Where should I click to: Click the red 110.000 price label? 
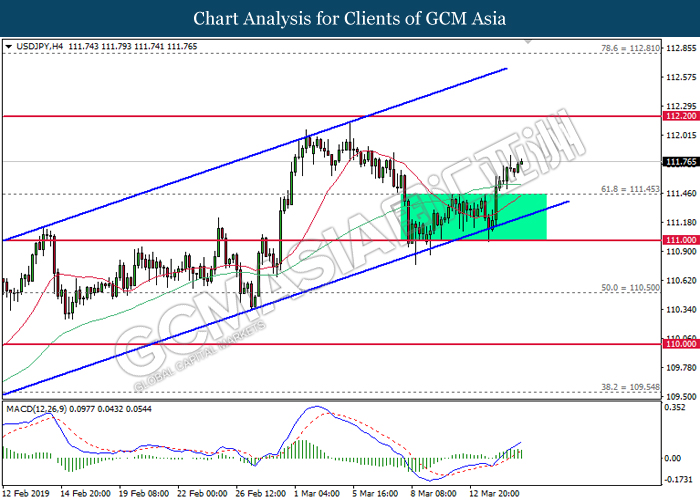[681, 344]
